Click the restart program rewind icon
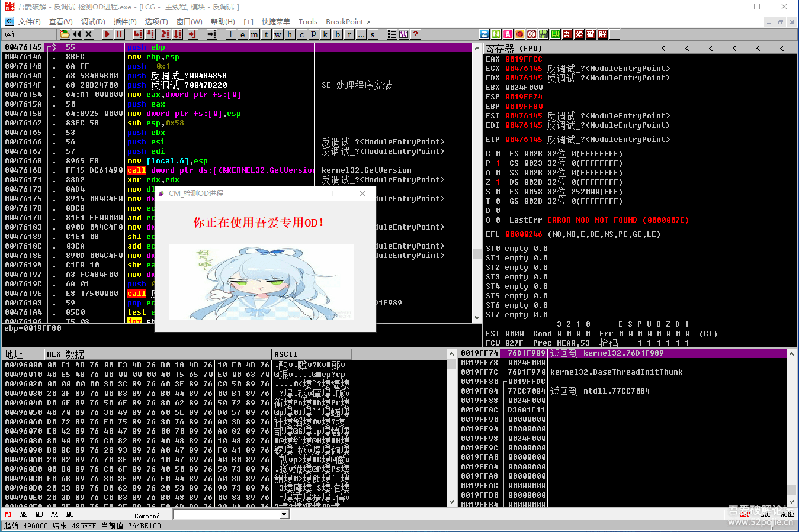This screenshot has height=532, width=799. click(77, 34)
